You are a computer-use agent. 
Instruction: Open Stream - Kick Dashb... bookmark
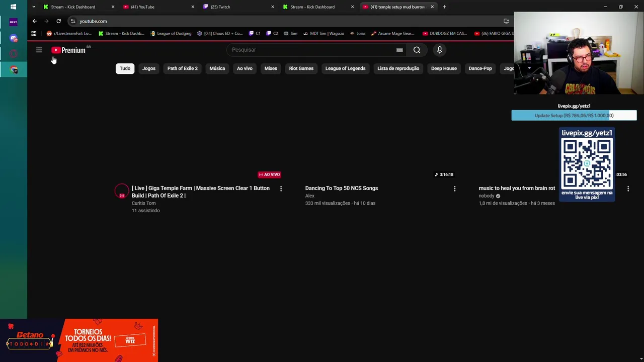122,34
